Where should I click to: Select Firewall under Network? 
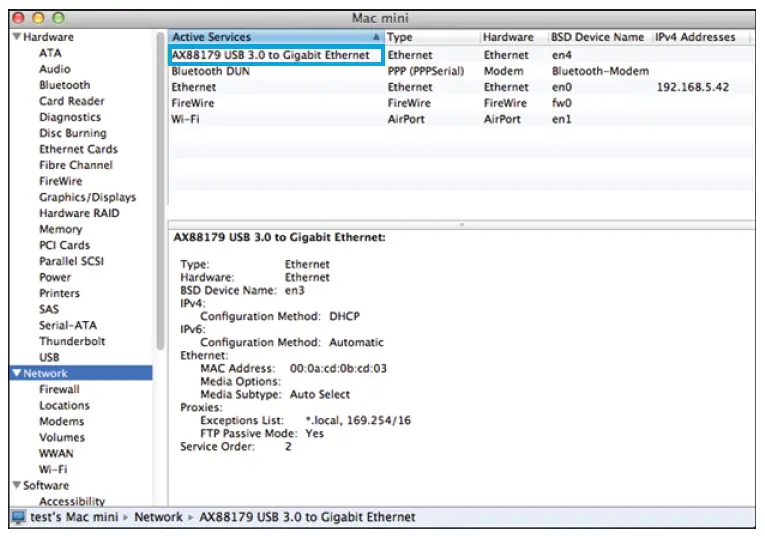pos(59,389)
